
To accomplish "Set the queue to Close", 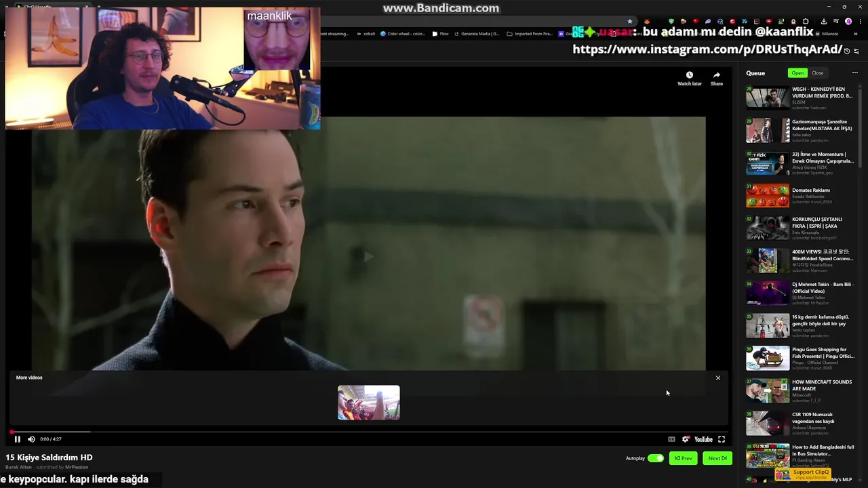I will (818, 73).
